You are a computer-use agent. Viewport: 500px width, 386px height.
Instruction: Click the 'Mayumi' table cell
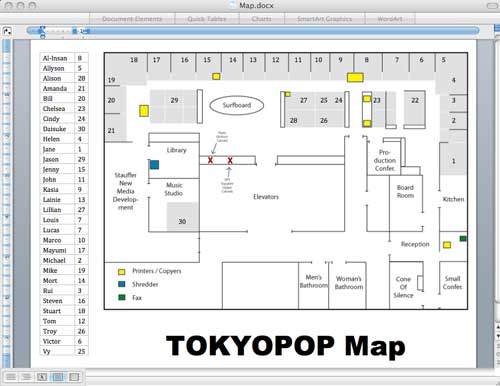(x=57, y=250)
